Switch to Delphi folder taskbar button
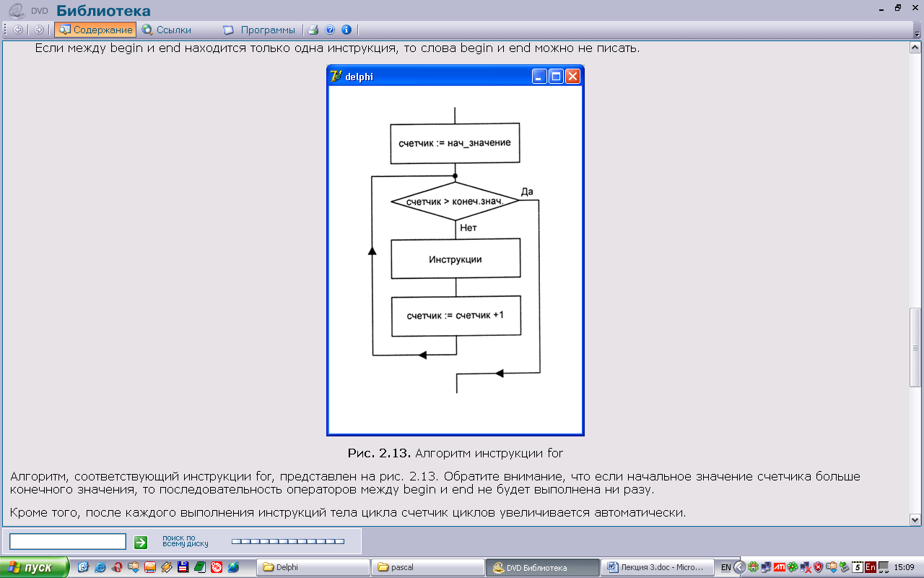This screenshot has width=924, height=578. [x=313, y=567]
